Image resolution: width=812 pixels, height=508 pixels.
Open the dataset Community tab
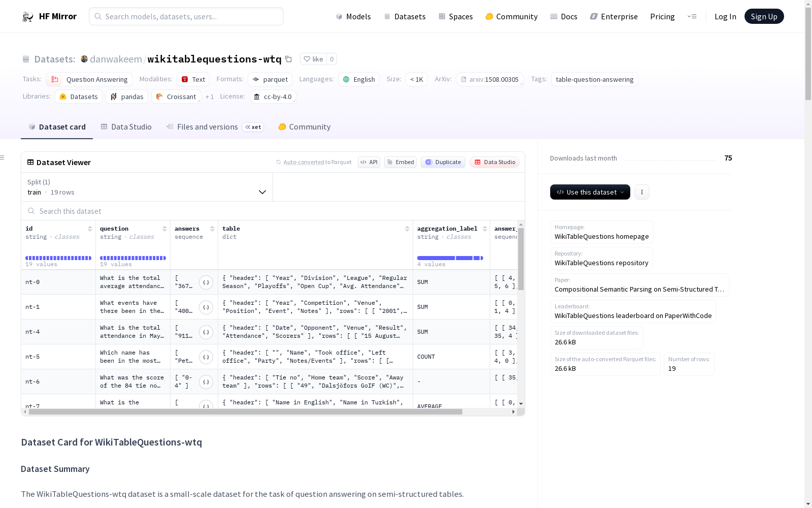coord(304,127)
